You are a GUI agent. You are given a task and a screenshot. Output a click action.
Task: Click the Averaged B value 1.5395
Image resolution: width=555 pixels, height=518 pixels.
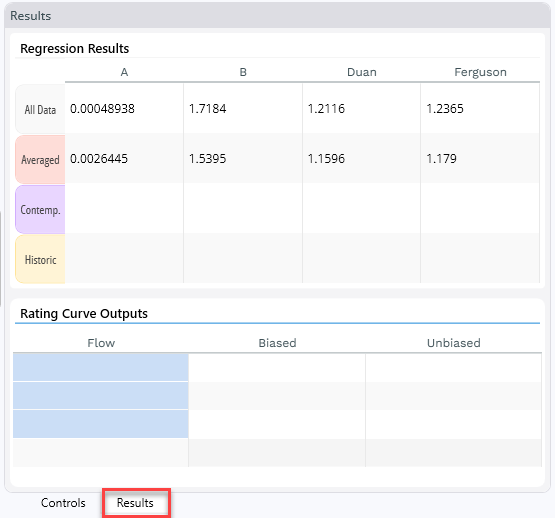click(207, 159)
